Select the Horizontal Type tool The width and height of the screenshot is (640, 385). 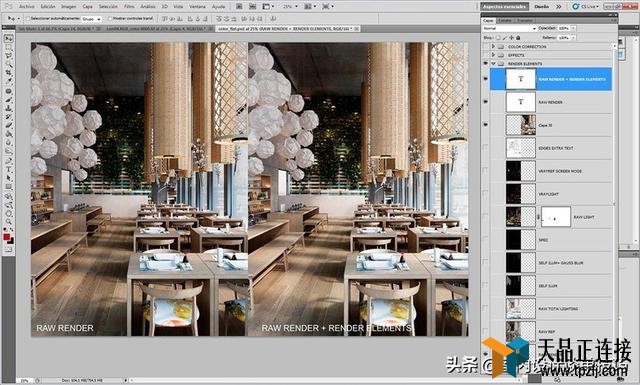click(8, 169)
